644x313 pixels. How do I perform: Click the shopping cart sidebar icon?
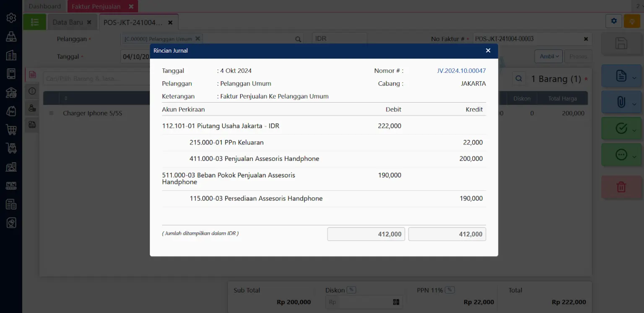[11, 129]
